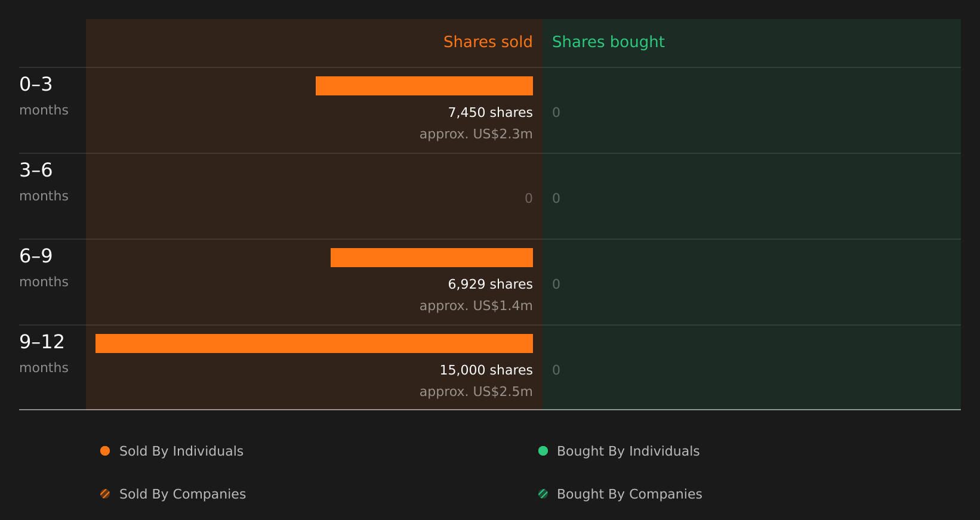
Task: Click the 0–3 months row label
Action: pos(44,95)
